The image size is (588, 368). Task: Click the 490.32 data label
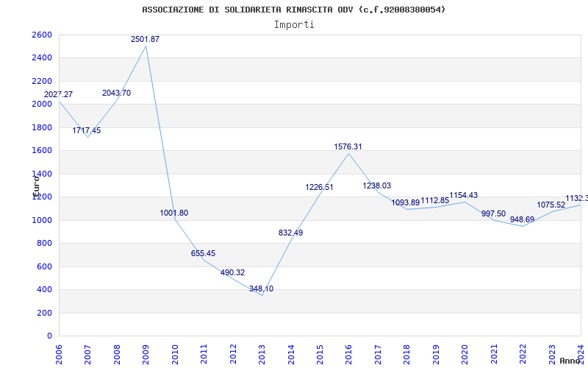pyautogui.click(x=232, y=272)
